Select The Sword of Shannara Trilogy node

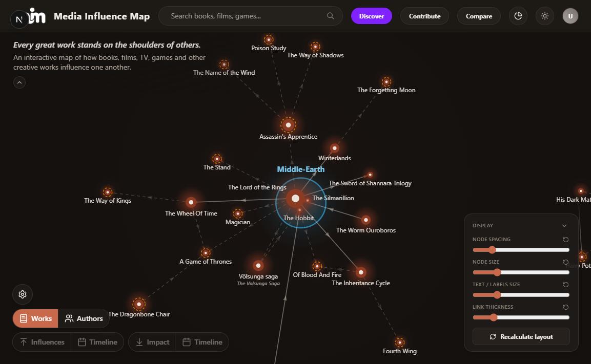(x=370, y=175)
